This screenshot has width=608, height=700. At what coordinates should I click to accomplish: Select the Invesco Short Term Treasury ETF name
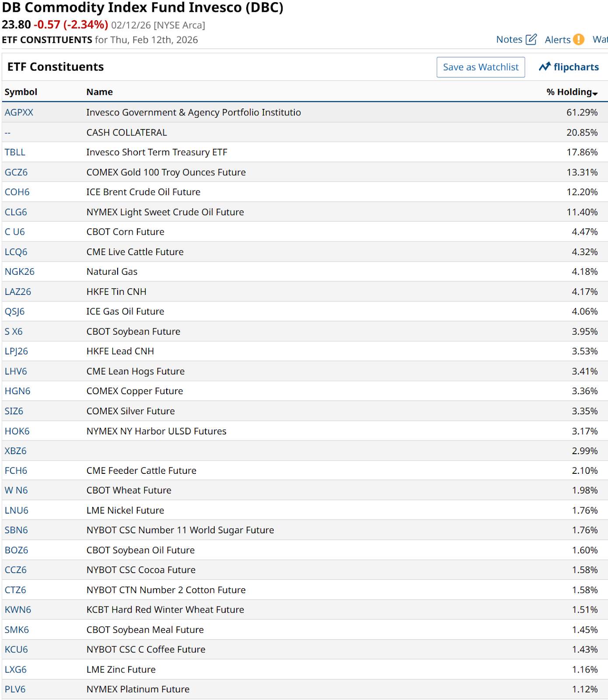point(157,152)
